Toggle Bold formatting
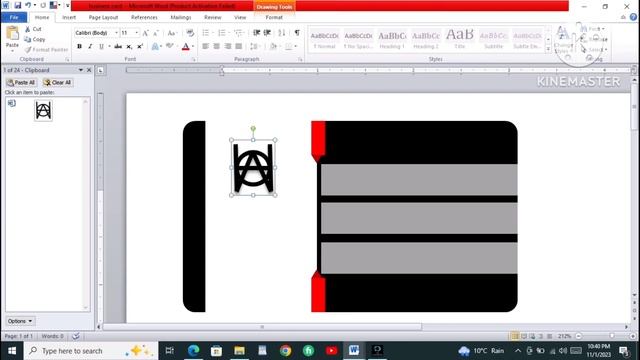Screen dimensions: 640x360 [x=80, y=47]
